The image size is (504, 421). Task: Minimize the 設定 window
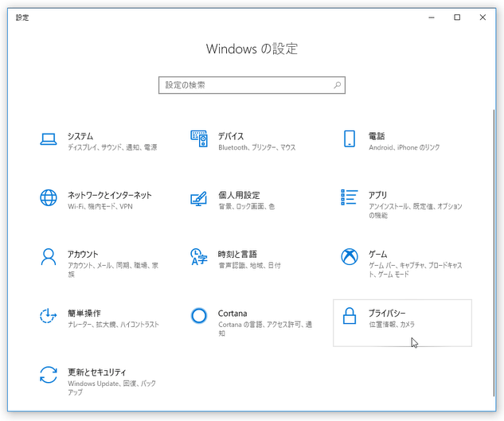(432, 18)
